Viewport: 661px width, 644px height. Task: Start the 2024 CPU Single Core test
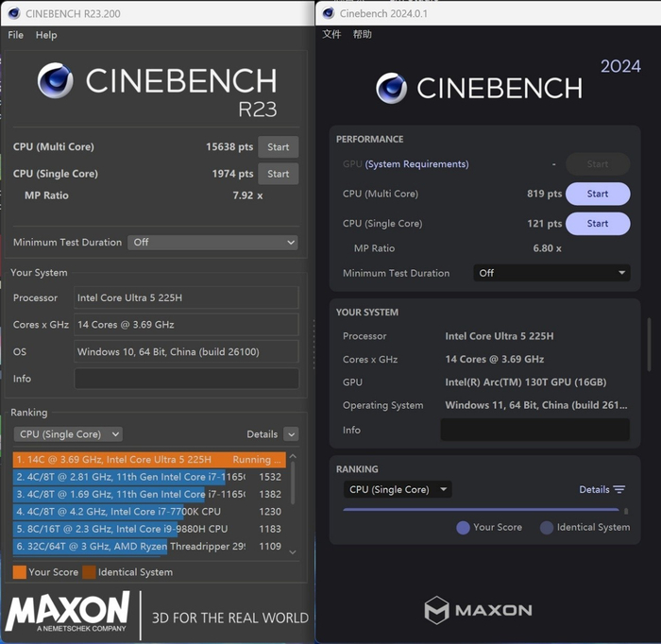pyautogui.click(x=597, y=224)
